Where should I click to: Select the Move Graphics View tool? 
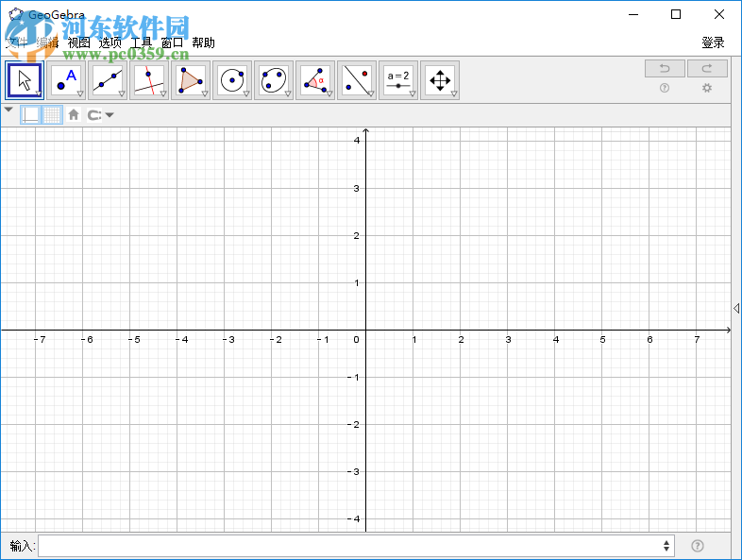440,80
